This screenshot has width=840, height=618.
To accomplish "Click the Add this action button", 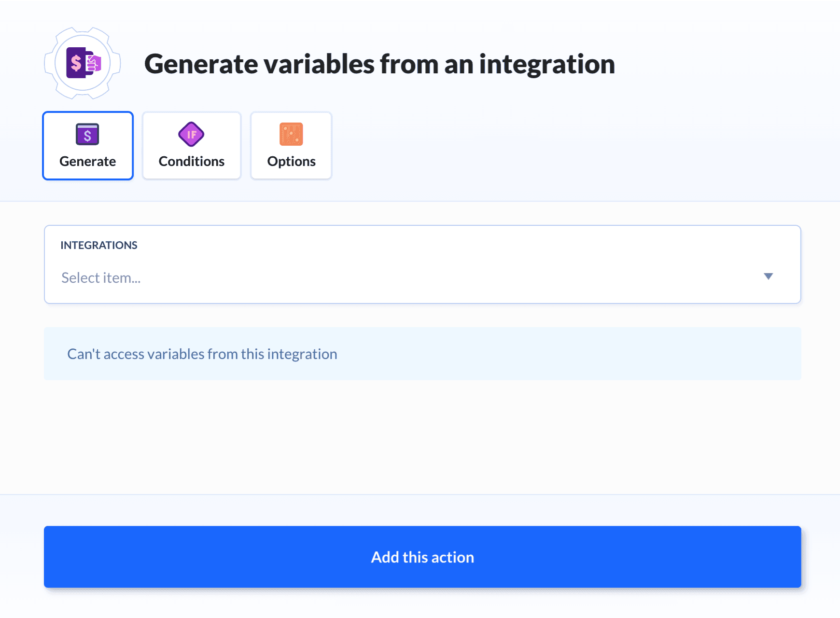I will [422, 557].
